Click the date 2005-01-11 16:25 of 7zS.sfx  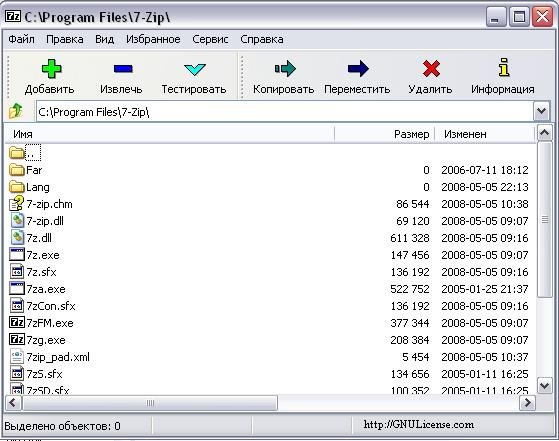pos(485,374)
